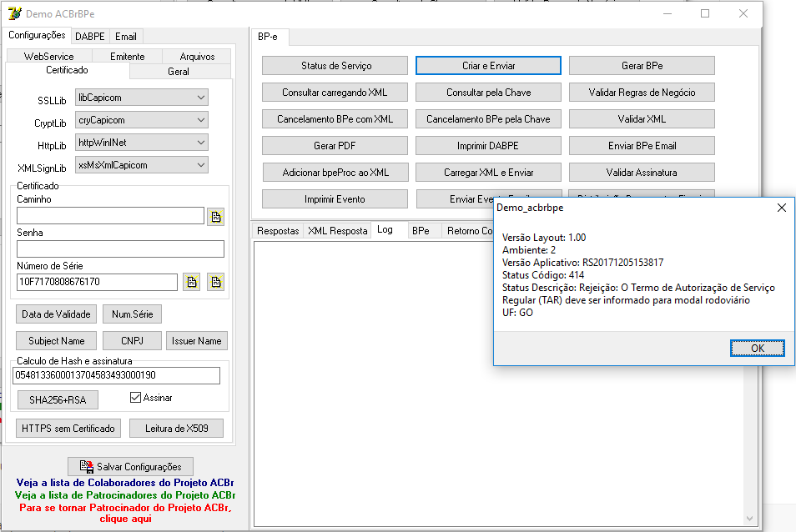Select the Emitente tab

tap(128, 57)
